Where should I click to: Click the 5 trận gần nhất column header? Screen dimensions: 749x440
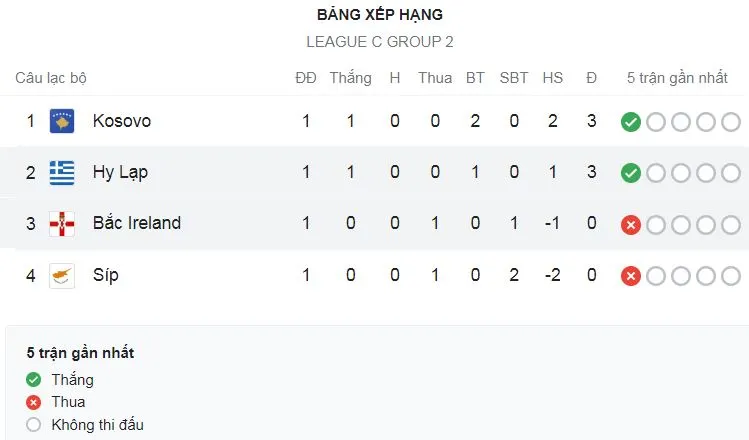(677, 78)
